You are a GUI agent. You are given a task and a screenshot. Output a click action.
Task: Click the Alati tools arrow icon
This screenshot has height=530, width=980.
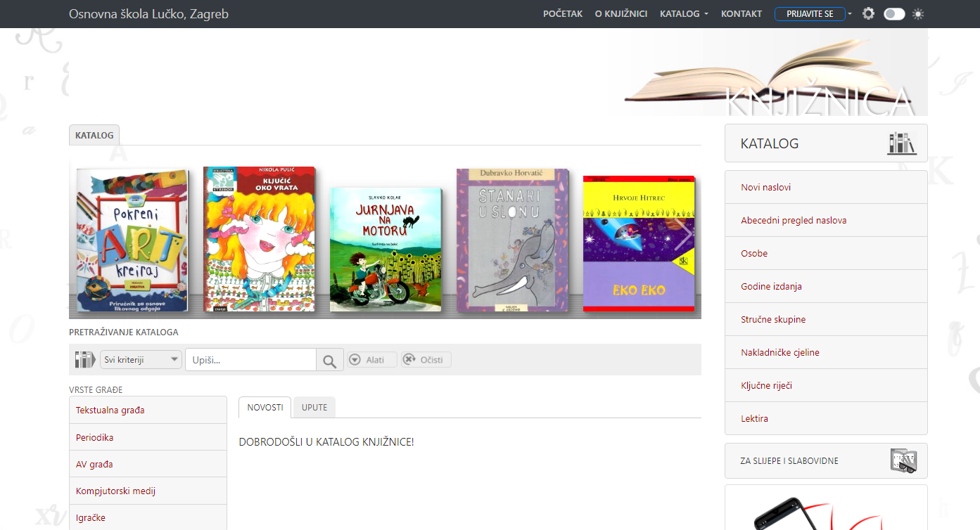(355, 360)
